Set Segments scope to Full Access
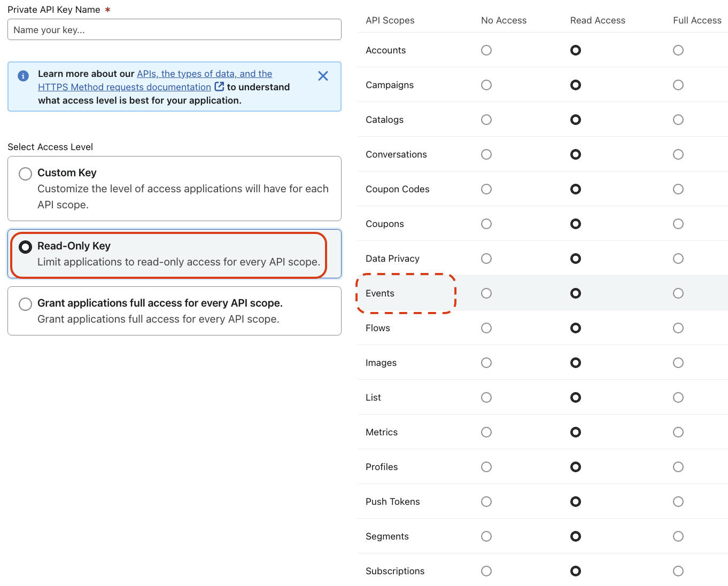Image resolution: width=728 pixels, height=586 pixels. [x=678, y=536]
